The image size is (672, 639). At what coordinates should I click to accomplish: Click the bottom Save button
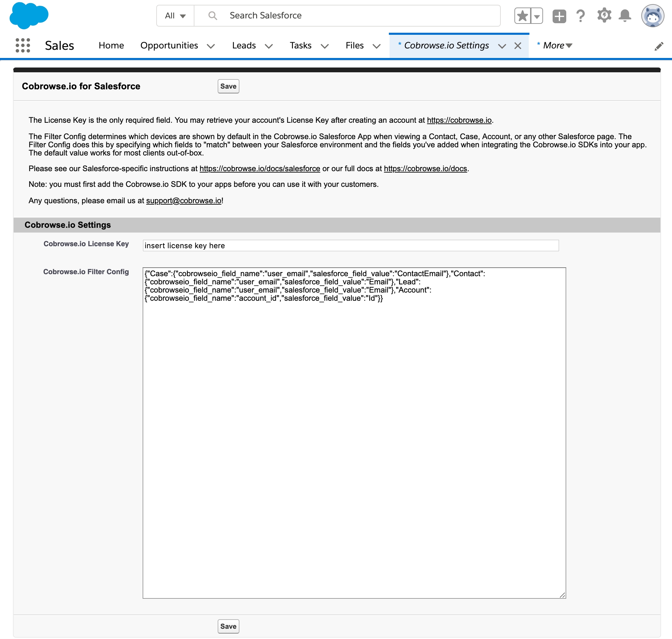click(229, 626)
